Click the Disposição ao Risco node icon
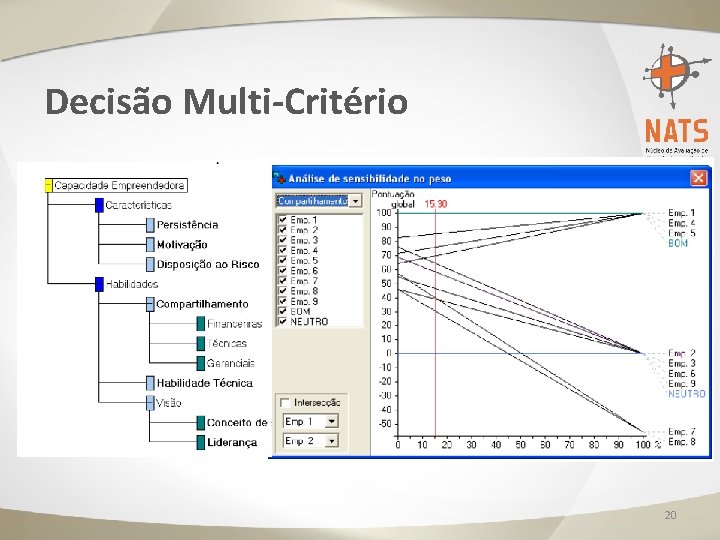Image resolution: width=720 pixels, height=540 pixels. point(150,264)
